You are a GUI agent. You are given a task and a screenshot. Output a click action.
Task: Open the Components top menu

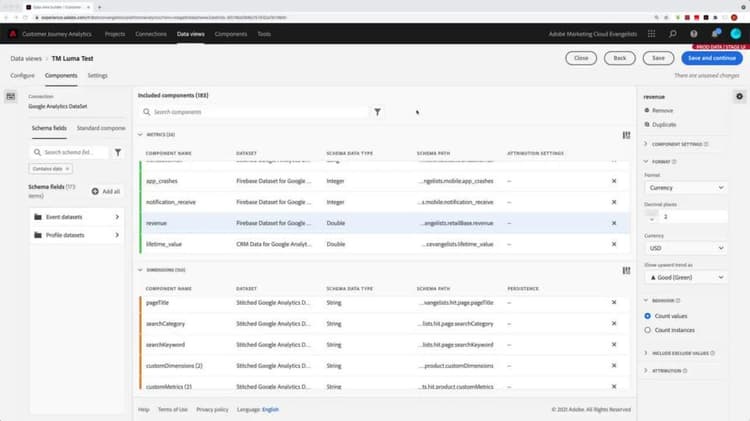coord(231,34)
